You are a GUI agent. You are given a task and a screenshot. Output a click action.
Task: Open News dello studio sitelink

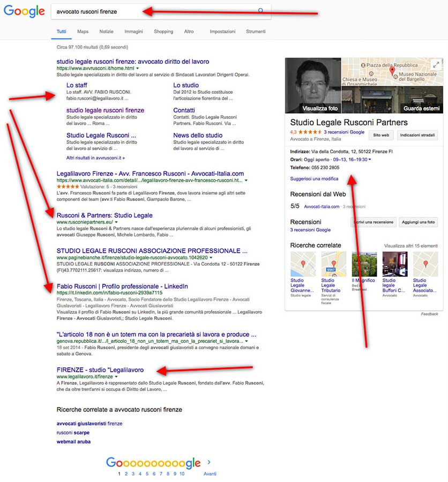pos(198,135)
